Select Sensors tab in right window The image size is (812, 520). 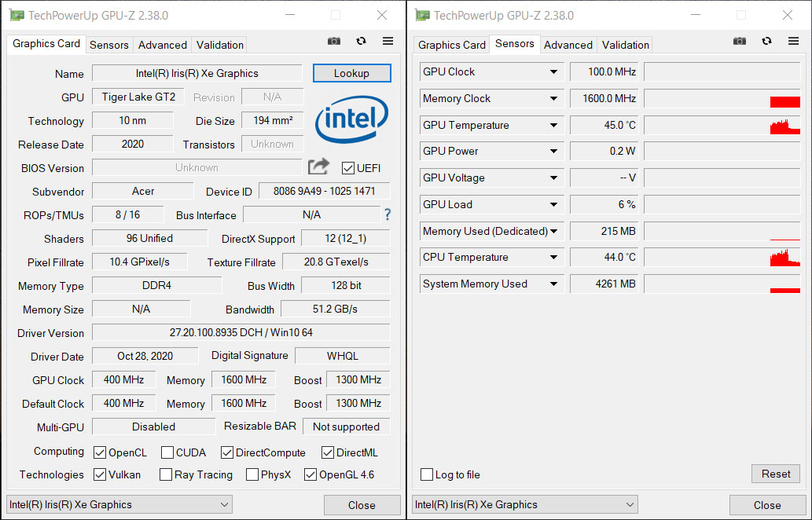(515, 44)
